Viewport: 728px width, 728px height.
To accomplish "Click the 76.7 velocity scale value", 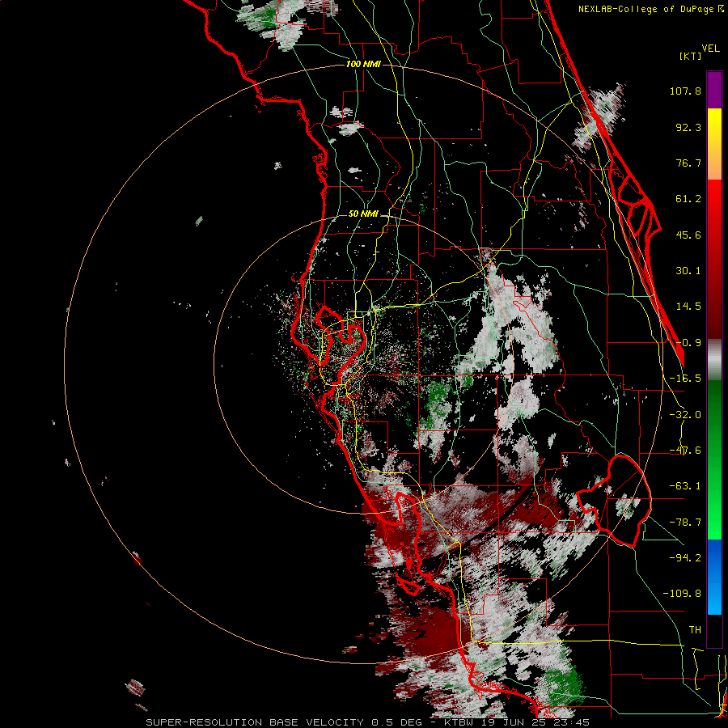I will pyautogui.click(x=688, y=163).
